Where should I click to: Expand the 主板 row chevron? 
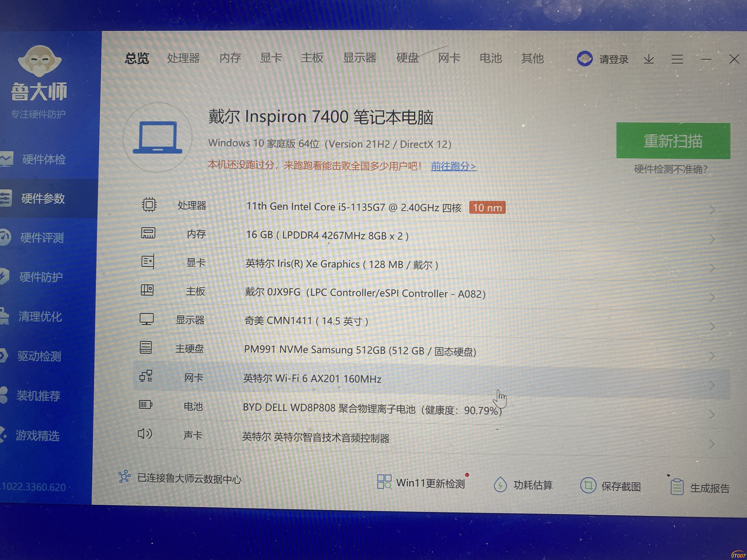(712, 297)
